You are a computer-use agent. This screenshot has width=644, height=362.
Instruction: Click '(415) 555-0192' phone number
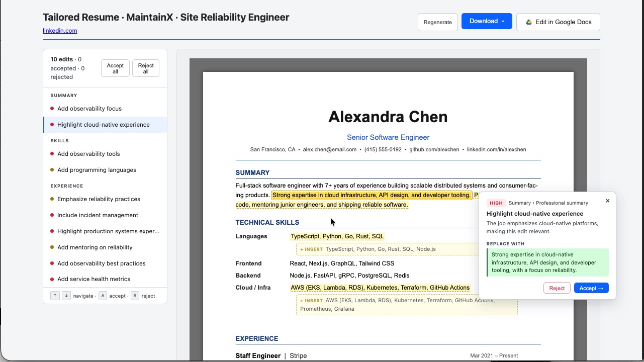[x=383, y=149]
